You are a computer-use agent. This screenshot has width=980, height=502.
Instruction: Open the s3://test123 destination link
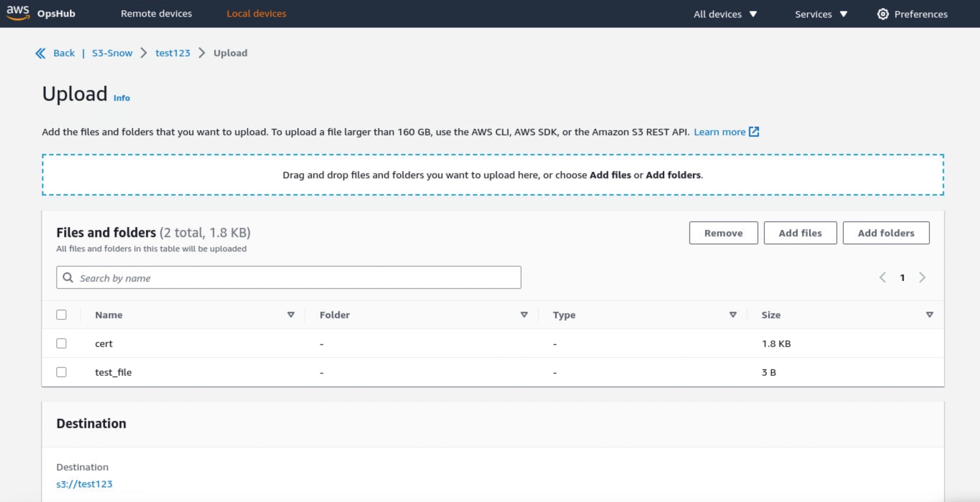(84, 484)
